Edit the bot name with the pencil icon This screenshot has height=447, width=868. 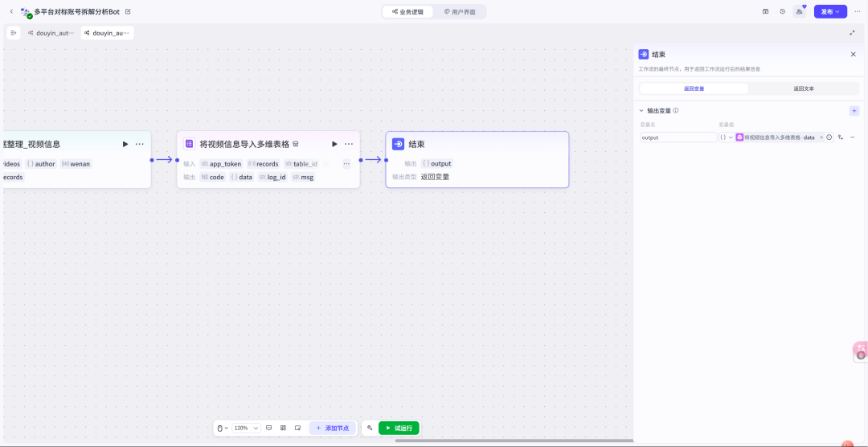coord(129,11)
